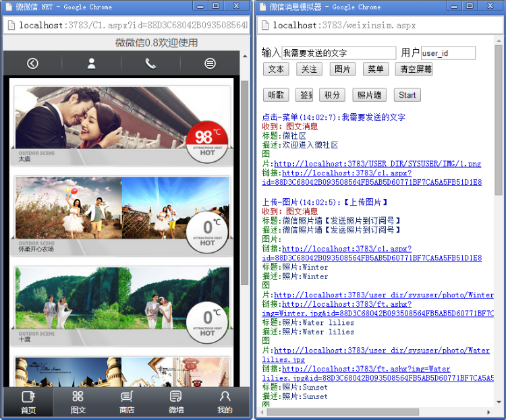This screenshot has height=420, width=506.
Task: Open the list menu icon in the top bar
Action: tap(210, 63)
